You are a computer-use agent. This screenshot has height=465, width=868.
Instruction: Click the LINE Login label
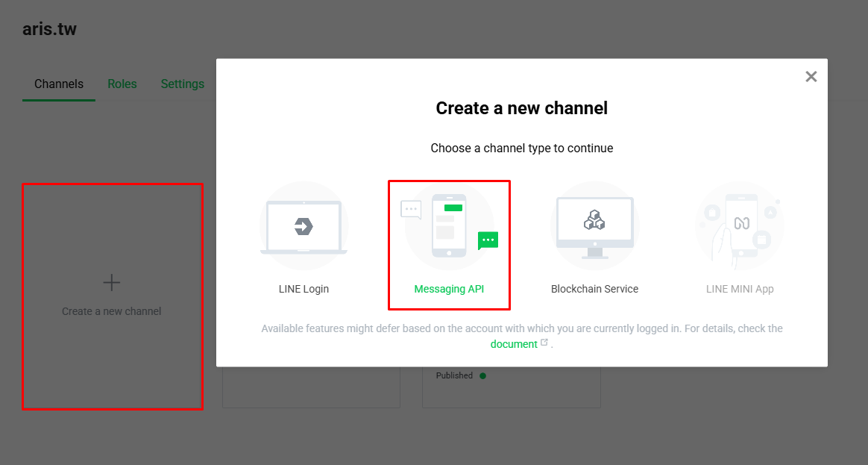click(x=304, y=289)
